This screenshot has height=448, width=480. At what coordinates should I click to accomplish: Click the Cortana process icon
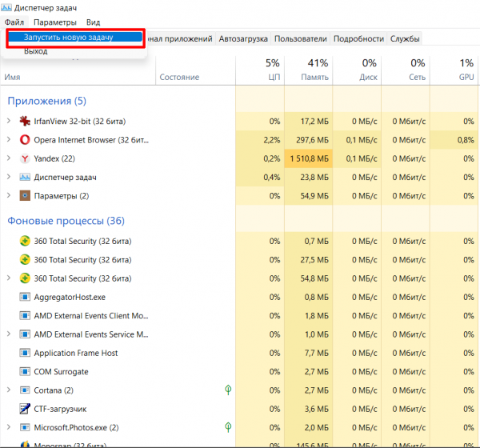pos(25,390)
